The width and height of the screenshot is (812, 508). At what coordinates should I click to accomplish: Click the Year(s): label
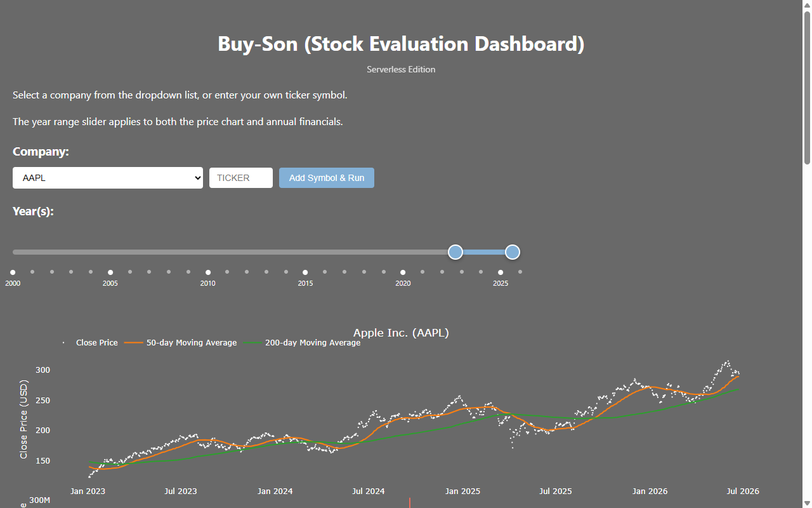click(33, 211)
